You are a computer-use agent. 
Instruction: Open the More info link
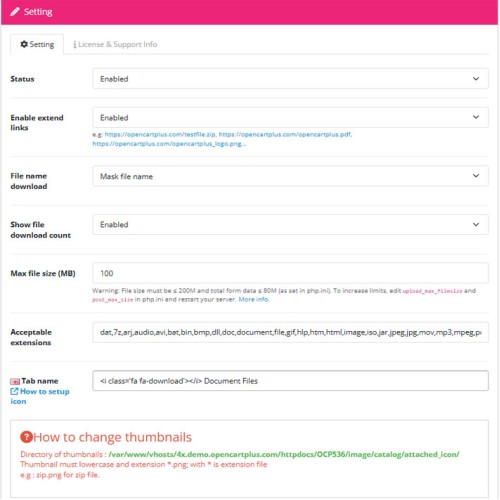pos(254,299)
